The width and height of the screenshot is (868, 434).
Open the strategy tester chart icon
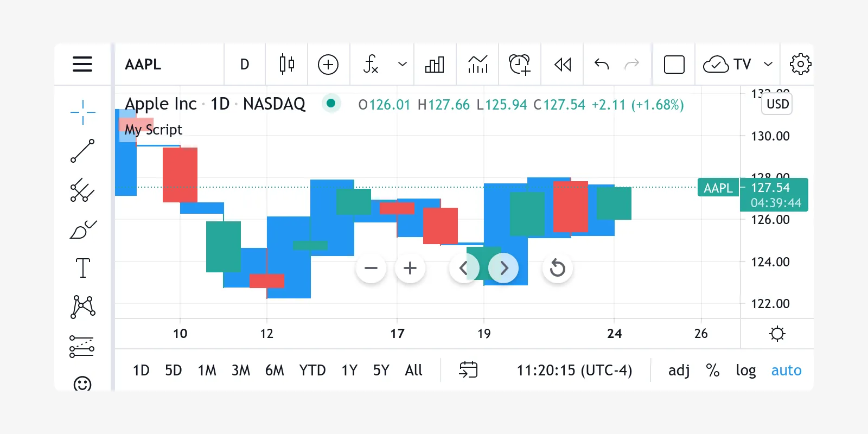pos(478,64)
